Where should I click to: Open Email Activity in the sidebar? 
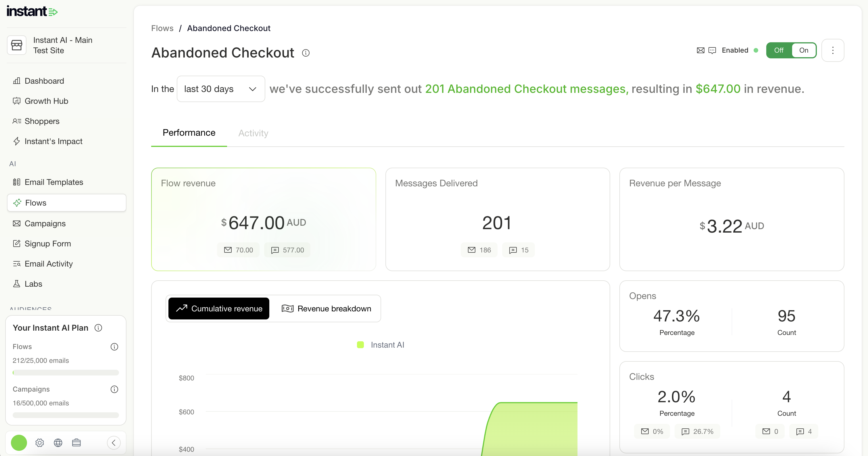tap(67, 264)
